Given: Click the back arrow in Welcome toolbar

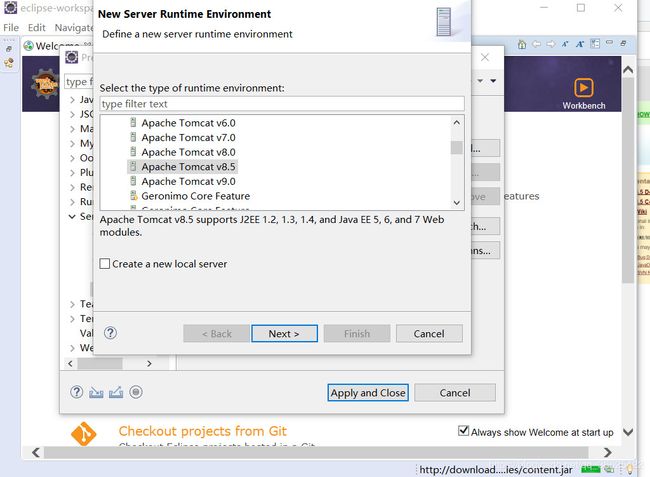Looking at the screenshot, I should pos(536,44).
